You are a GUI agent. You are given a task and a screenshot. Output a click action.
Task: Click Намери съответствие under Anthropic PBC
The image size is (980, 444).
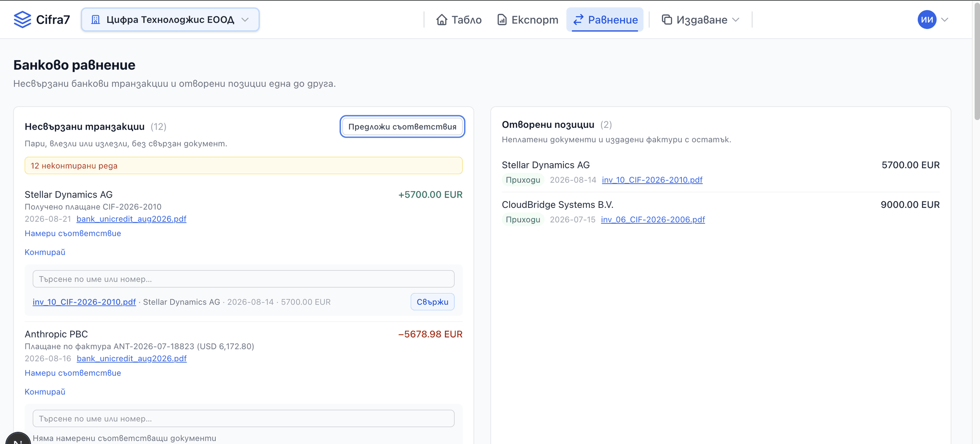click(x=73, y=373)
